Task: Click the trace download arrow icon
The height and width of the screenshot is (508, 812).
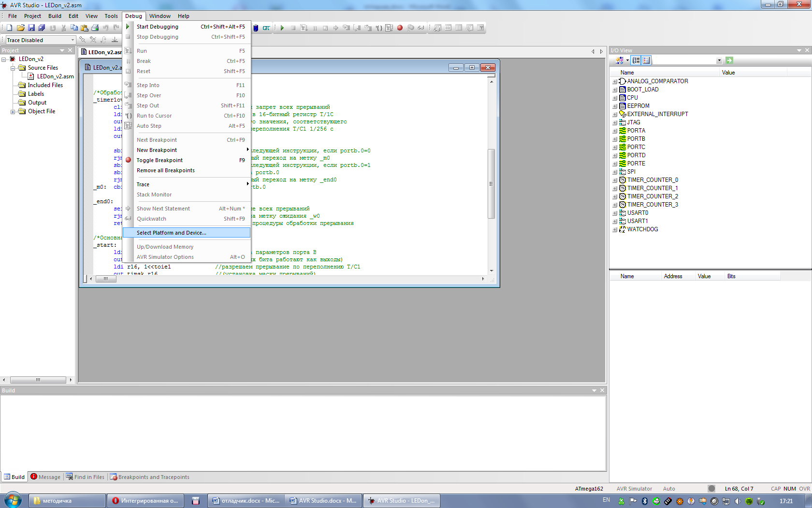Action: [115, 40]
